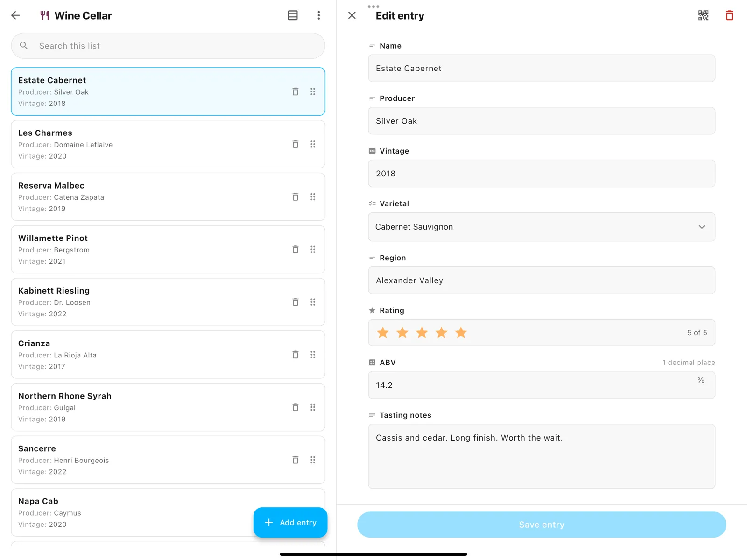This screenshot has width=747, height=560.
Task: Delete the Crianza list item
Action: pyautogui.click(x=296, y=355)
